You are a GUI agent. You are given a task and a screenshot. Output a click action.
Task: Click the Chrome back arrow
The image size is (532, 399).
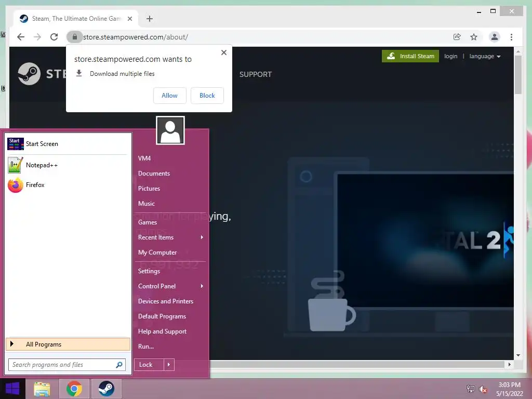21,37
